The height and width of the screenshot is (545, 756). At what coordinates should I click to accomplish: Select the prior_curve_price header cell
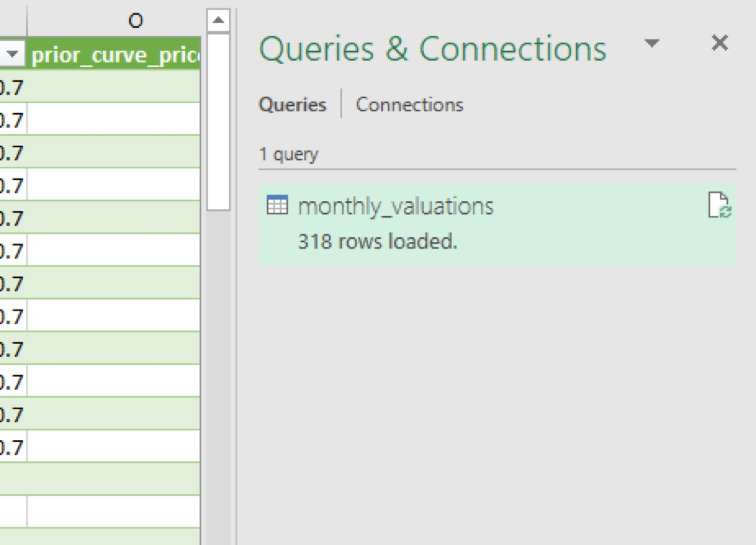click(x=115, y=55)
